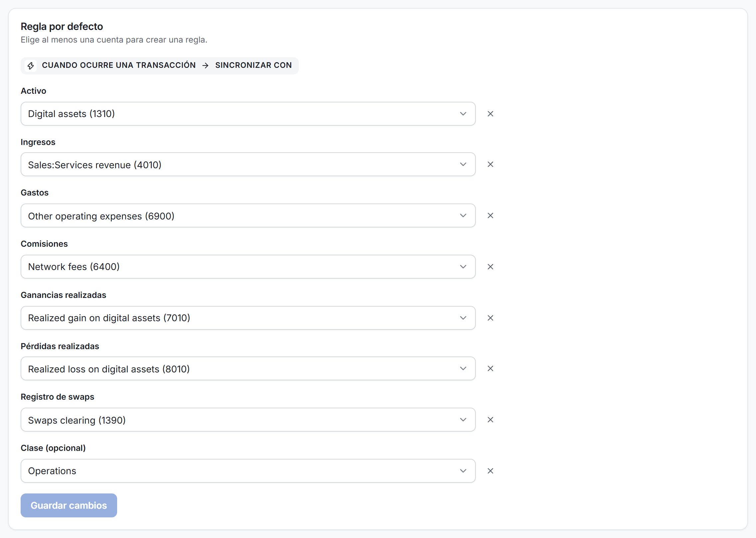756x538 pixels.
Task: Click the SINCRONIZAR CON label
Action: click(254, 65)
